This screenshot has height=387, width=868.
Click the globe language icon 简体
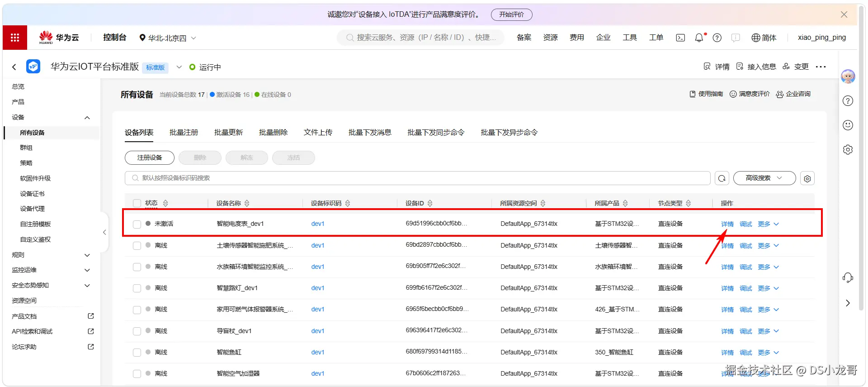764,38
